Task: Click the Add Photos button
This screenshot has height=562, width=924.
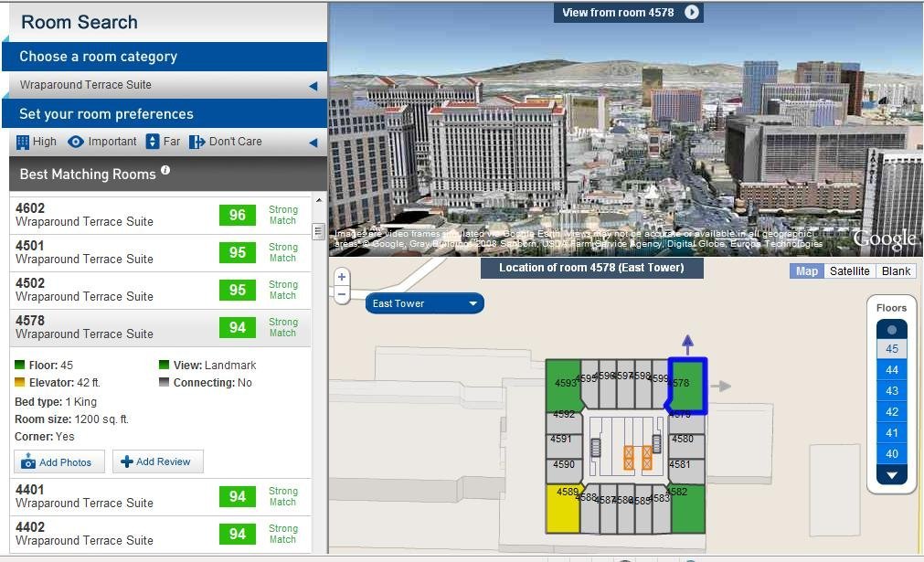Action: coord(59,462)
